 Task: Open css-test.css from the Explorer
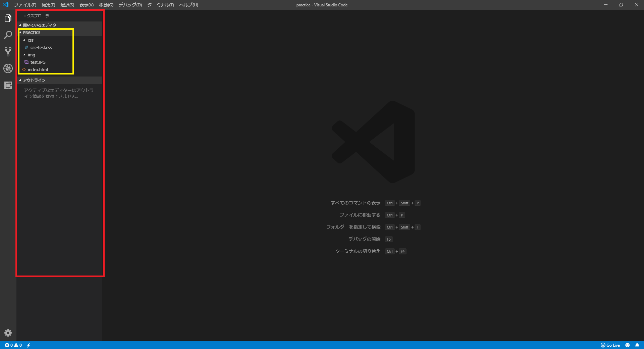[41, 47]
